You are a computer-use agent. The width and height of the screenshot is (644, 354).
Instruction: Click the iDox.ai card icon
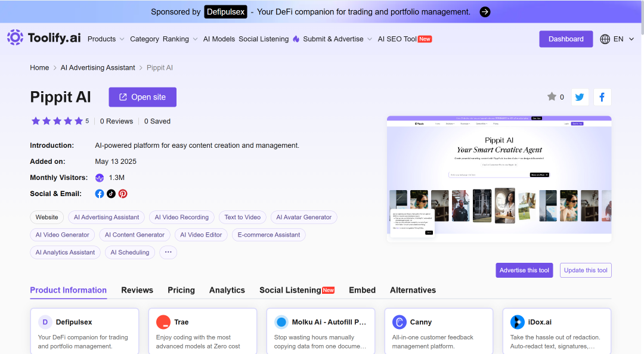(x=518, y=322)
